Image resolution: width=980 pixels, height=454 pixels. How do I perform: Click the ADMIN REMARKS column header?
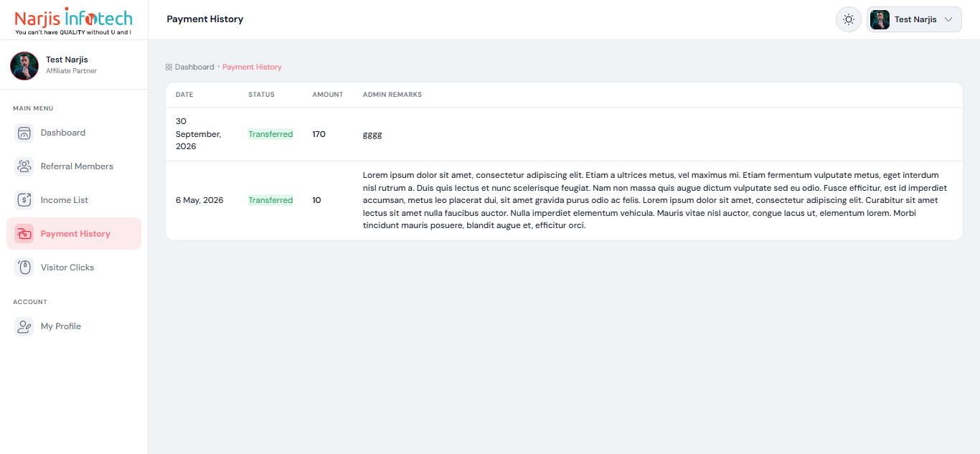392,95
